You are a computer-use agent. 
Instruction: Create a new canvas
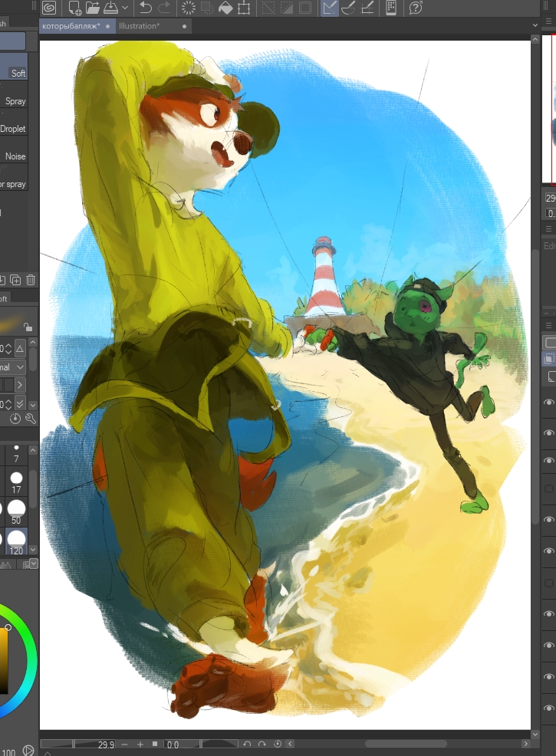pos(74,8)
